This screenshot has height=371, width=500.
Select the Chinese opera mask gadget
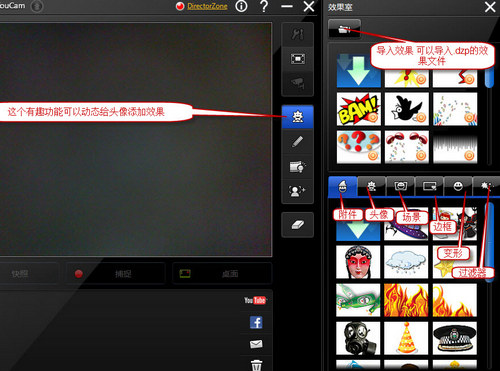358,262
